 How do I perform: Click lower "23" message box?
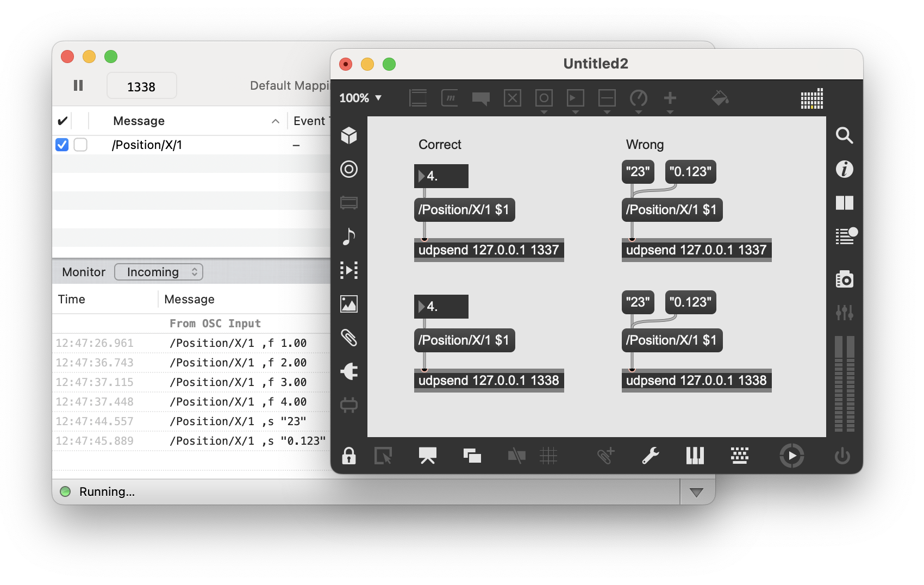638,302
